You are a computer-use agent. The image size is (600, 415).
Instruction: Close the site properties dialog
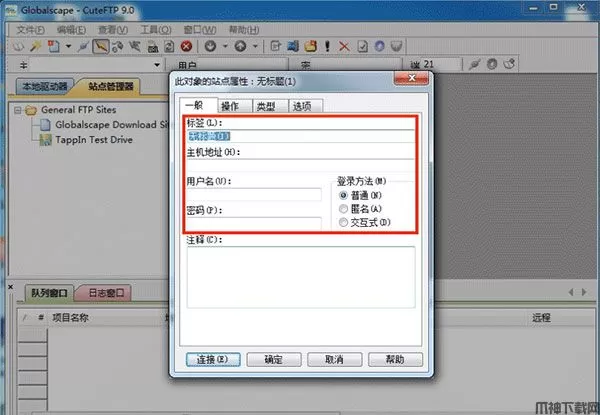[x=412, y=78]
